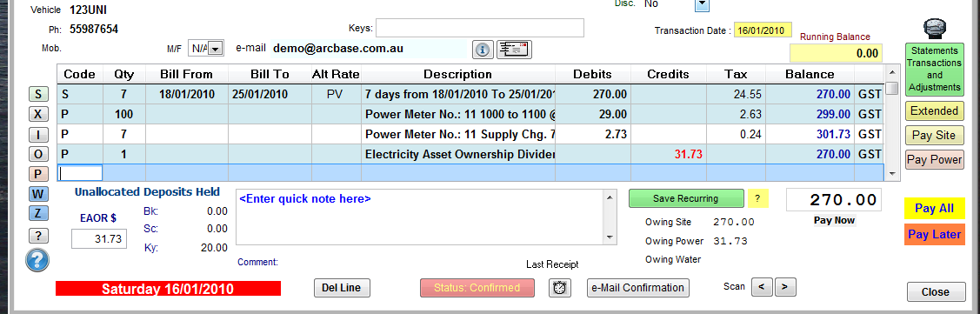Click the X code shortcut button
Screen dimensions: 980x314
pos(38,115)
